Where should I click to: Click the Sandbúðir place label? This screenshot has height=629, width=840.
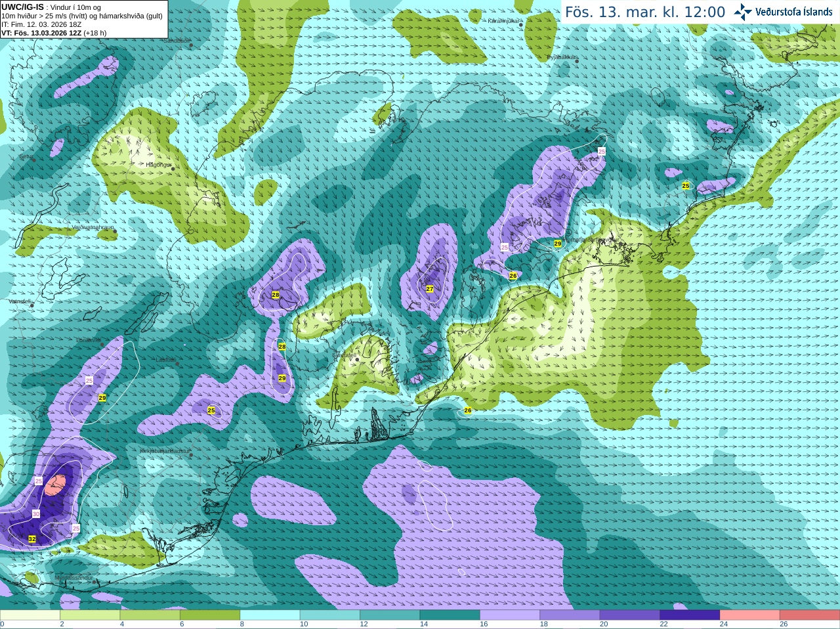click(176, 41)
